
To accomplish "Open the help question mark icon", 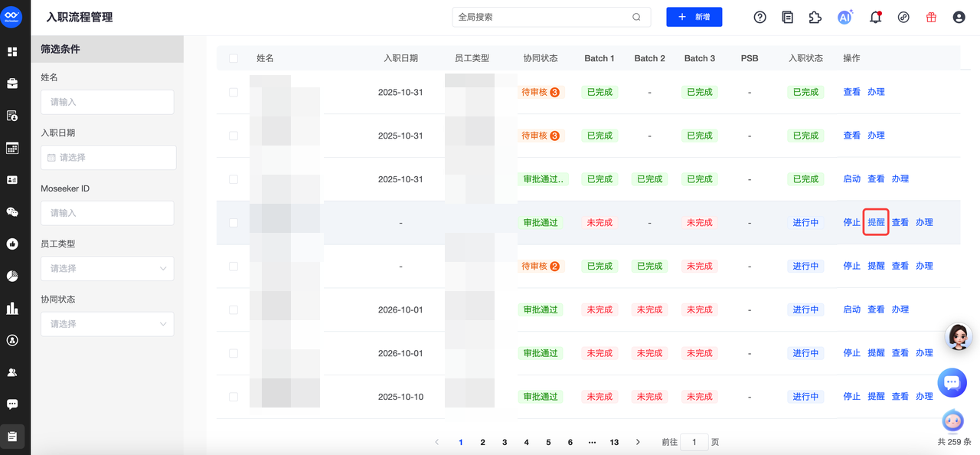I will [759, 17].
